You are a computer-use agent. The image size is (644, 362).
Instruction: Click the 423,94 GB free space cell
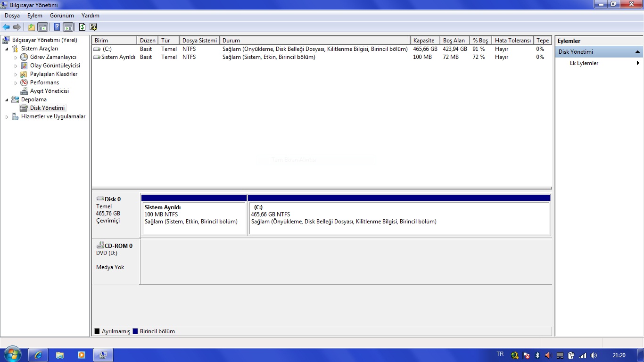point(455,49)
